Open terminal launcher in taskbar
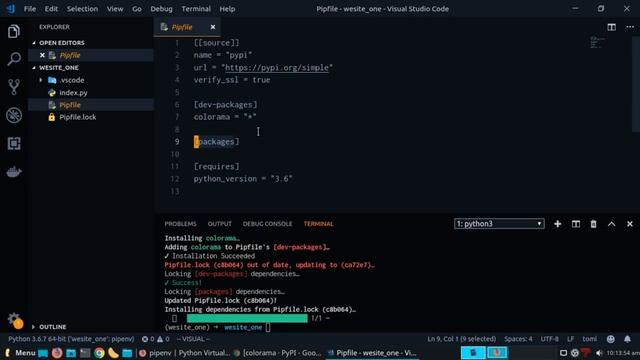Screen dimensions: 640x360 coord(85,353)
